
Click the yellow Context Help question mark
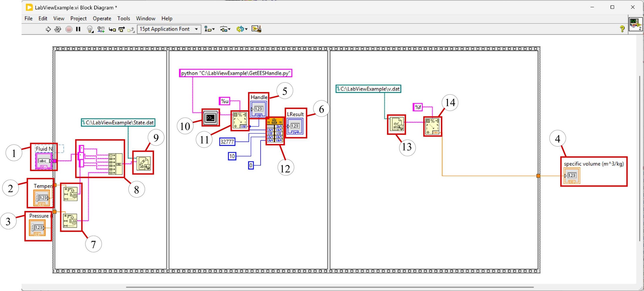coord(622,29)
